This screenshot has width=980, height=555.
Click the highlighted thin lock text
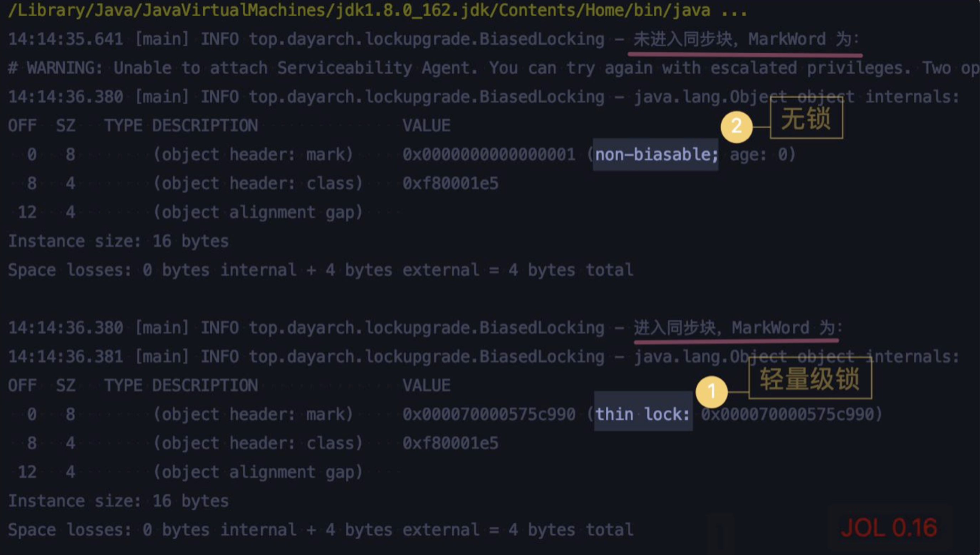643,414
